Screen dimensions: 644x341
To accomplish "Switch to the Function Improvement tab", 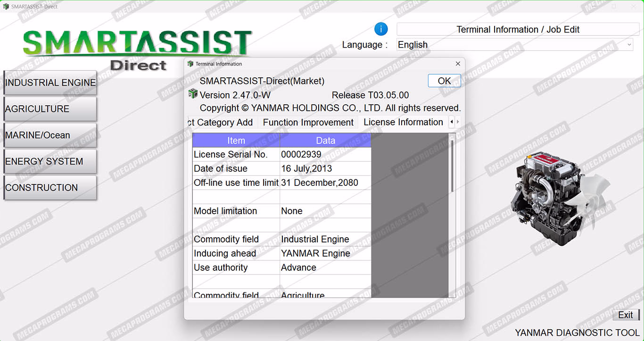I will coord(308,123).
